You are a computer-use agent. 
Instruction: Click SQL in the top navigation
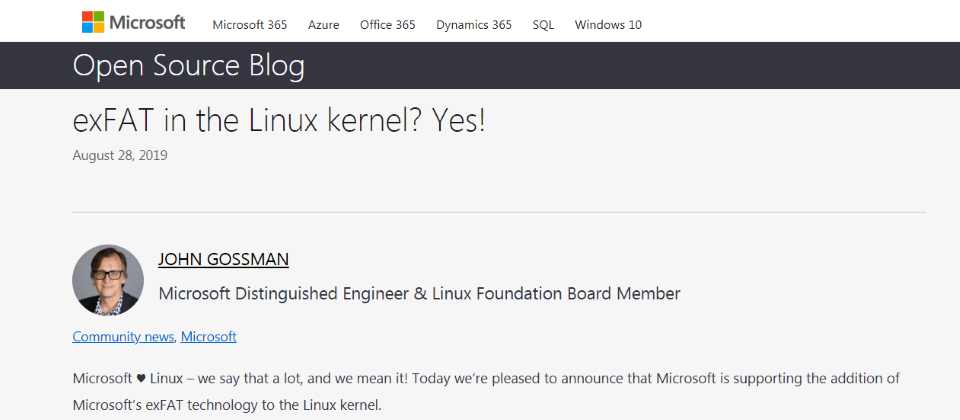click(543, 25)
